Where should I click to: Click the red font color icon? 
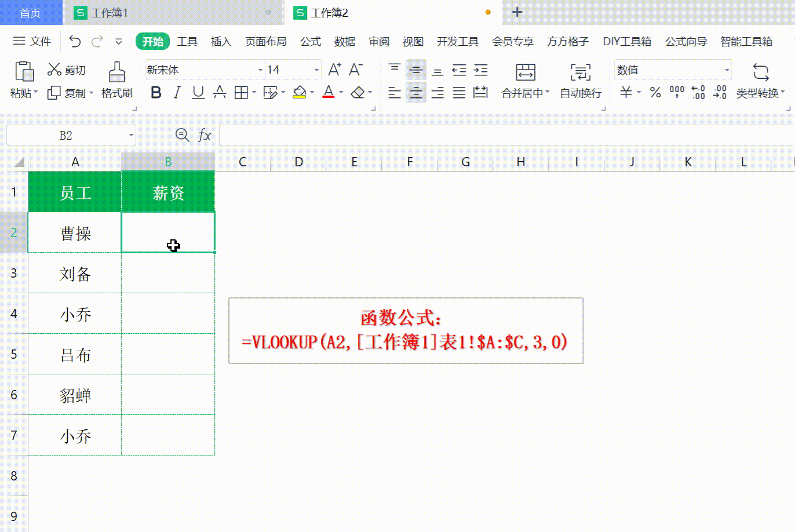coord(329,92)
